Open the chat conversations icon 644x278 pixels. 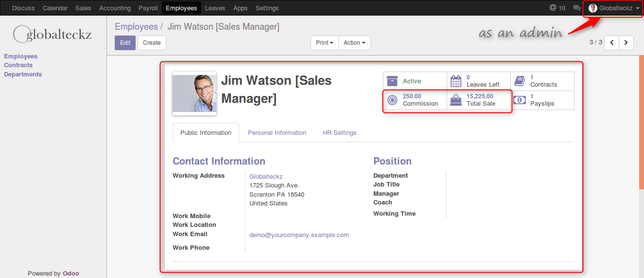(576, 8)
